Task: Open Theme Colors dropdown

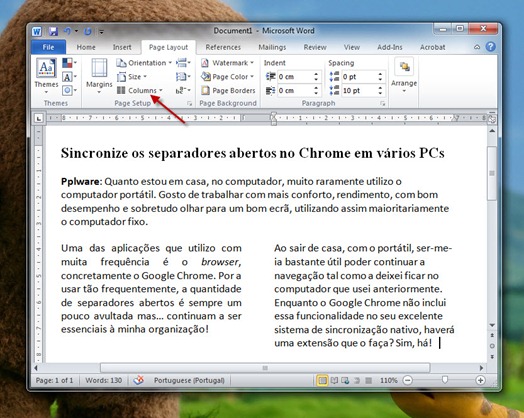Action: [x=70, y=63]
